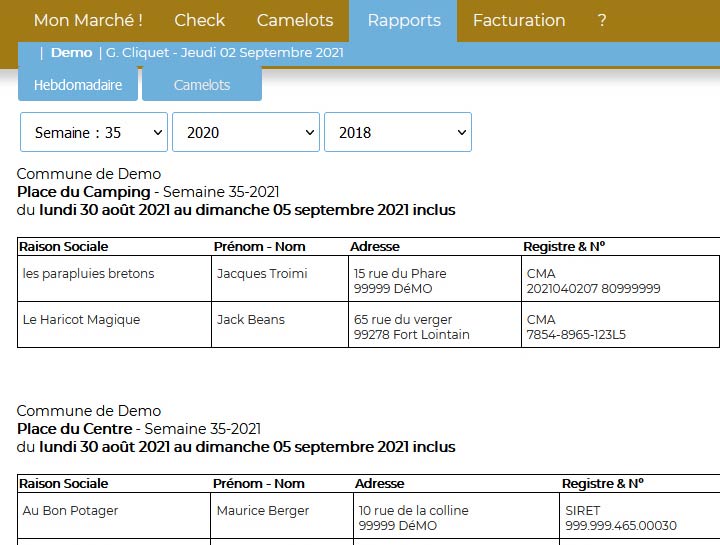The image size is (720, 545).
Task: Open the Check menu item
Action: tap(199, 20)
